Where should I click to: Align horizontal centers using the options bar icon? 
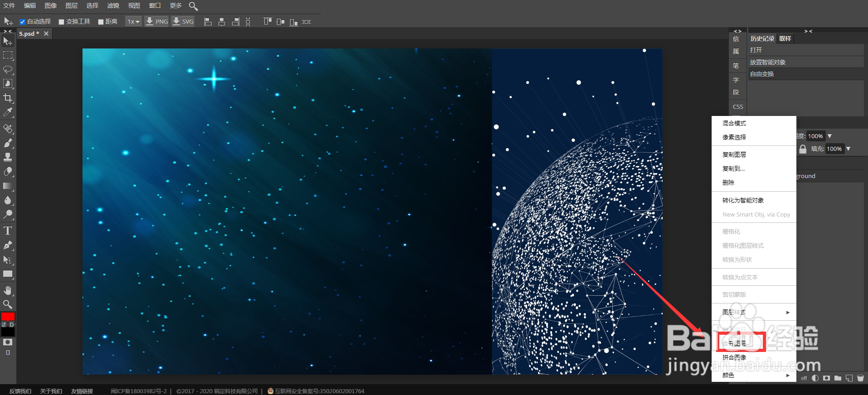point(222,22)
